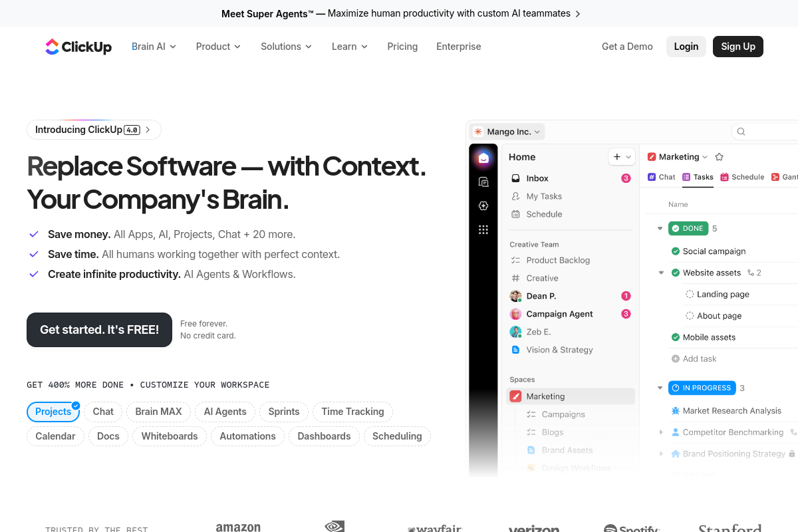Switch to the Tasks tab
This screenshot has width=798, height=532.
coord(698,177)
